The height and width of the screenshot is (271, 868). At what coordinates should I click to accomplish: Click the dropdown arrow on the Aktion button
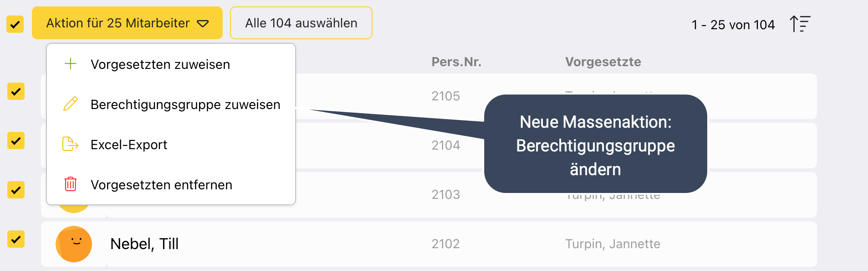pyautogui.click(x=203, y=24)
